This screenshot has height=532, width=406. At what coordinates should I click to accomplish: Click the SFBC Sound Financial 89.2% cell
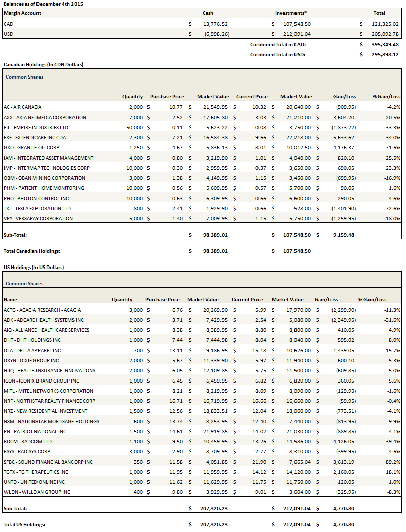point(392,462)
